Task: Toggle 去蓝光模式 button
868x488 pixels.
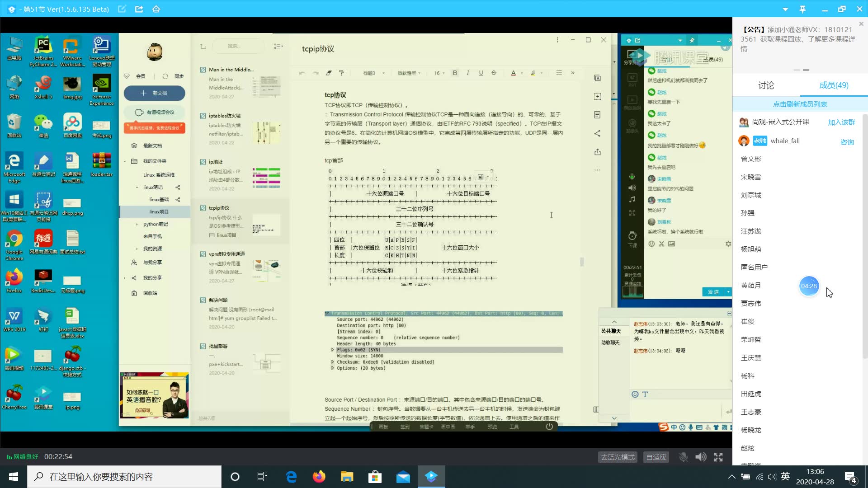Action: [x=618, y=456]
